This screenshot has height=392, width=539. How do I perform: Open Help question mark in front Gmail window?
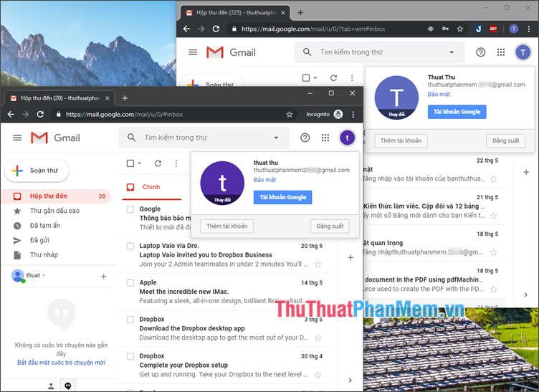click(x=305, y=138)
